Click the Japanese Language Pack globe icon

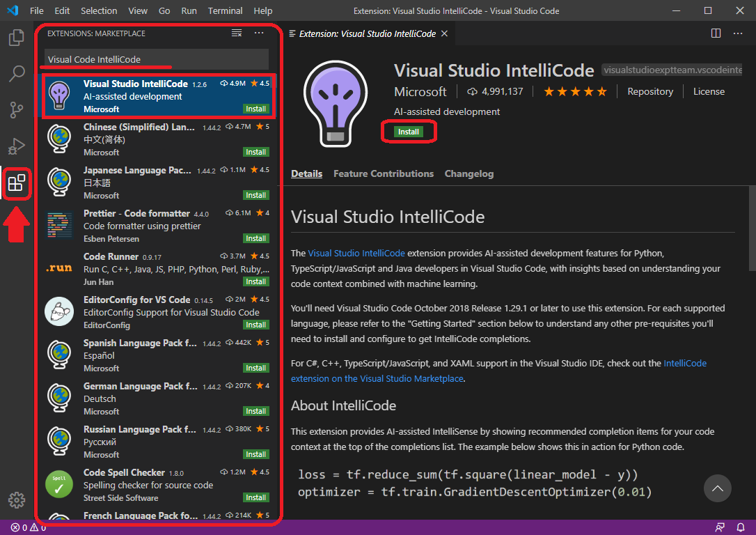tap(59, 183)
